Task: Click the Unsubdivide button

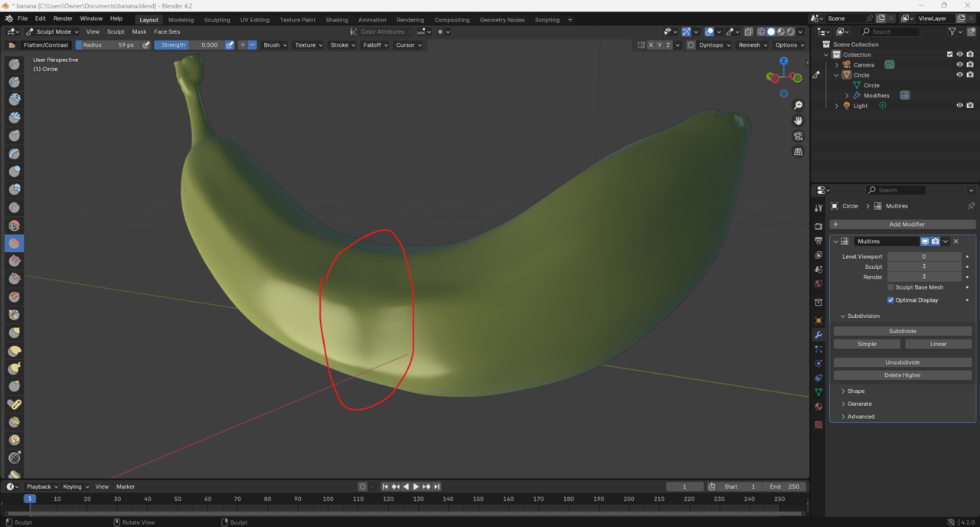Action: click(903, 362)
